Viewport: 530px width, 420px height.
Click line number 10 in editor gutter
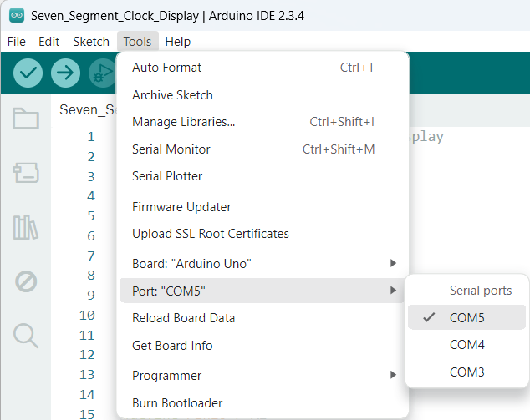[x=87, y=316]
